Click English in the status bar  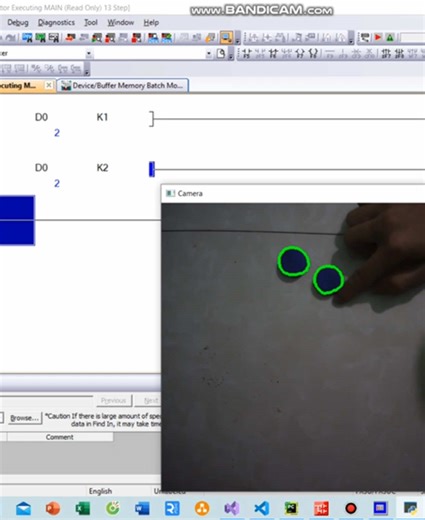(x=100, y=491)
